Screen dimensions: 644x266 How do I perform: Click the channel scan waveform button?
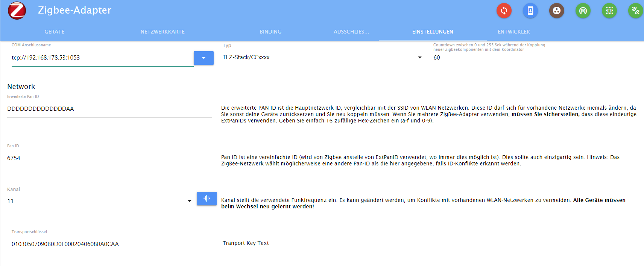207,199
